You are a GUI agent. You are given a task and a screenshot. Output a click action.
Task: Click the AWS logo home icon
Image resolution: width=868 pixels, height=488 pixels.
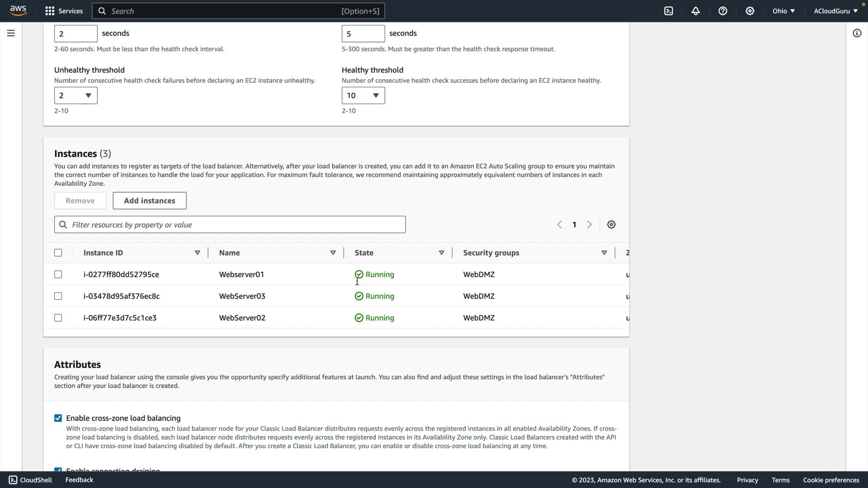(x=18, y=11)
